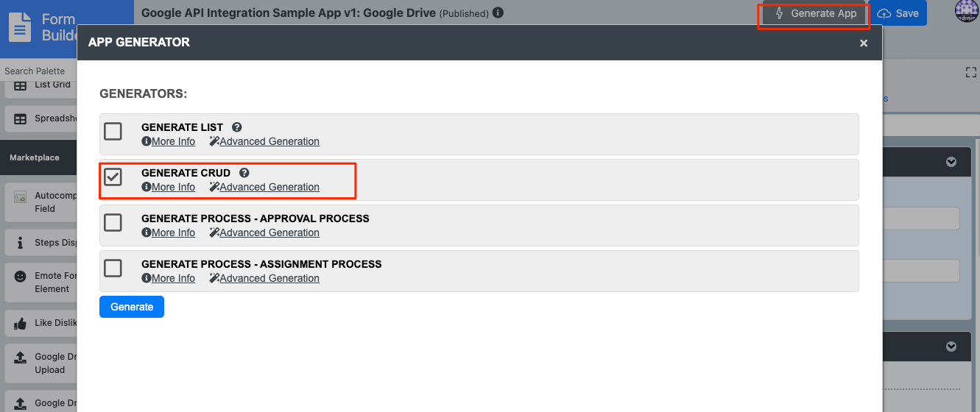Click the Search Palette input field
Screen dimensions: 980x412
tap(37, 71)
